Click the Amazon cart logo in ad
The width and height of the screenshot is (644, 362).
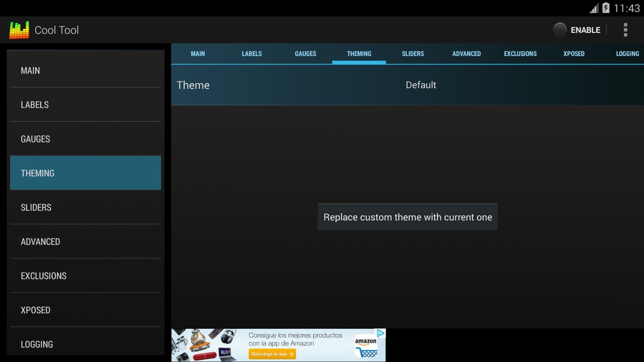click(x=366, y=348)
